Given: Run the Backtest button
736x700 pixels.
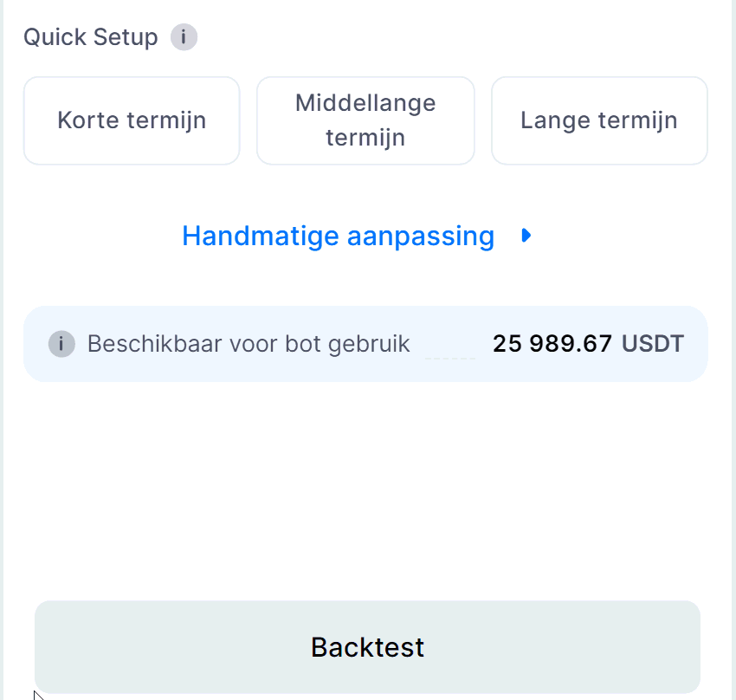Looking at the screenshot, I should coord(367,647).
